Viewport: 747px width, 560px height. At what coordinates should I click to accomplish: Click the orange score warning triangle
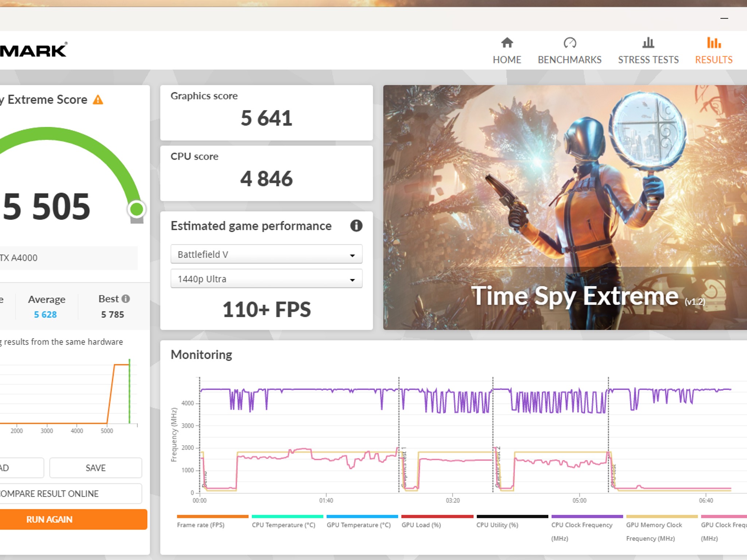(x=98, y=100)
